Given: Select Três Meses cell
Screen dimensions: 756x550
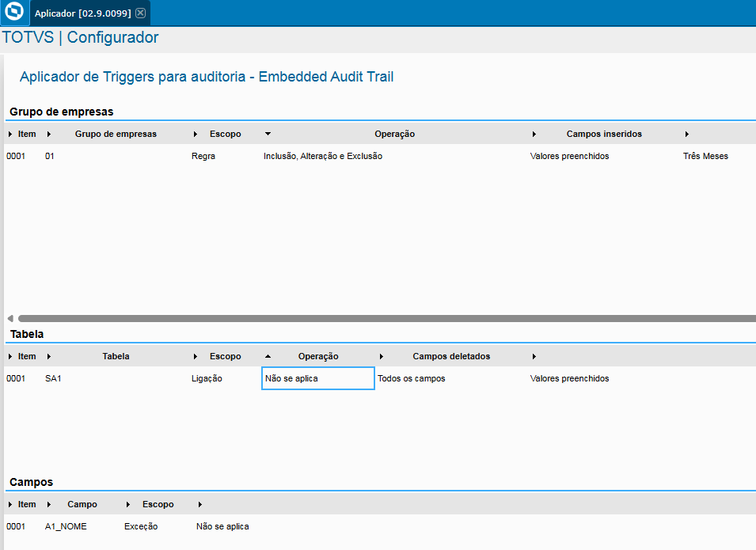Looking at the screenshot, I should (x=705, y=156).
